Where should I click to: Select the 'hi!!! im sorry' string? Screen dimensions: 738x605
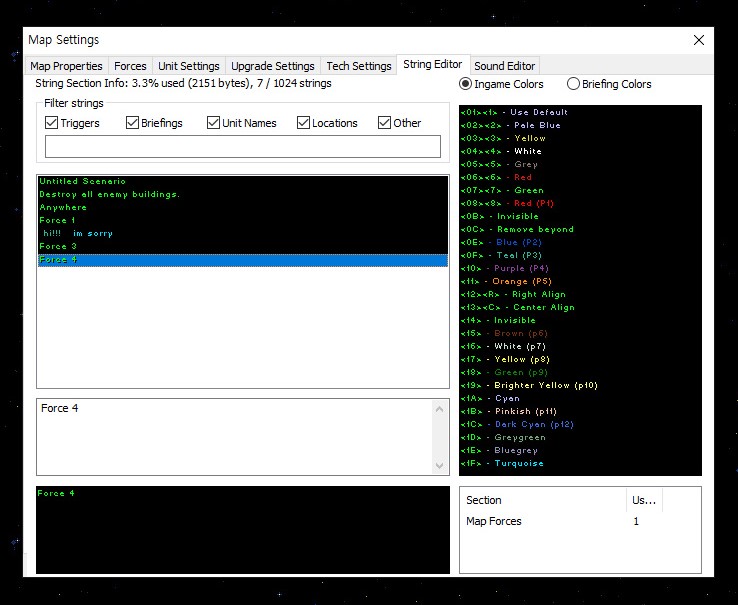click(243, 233)
